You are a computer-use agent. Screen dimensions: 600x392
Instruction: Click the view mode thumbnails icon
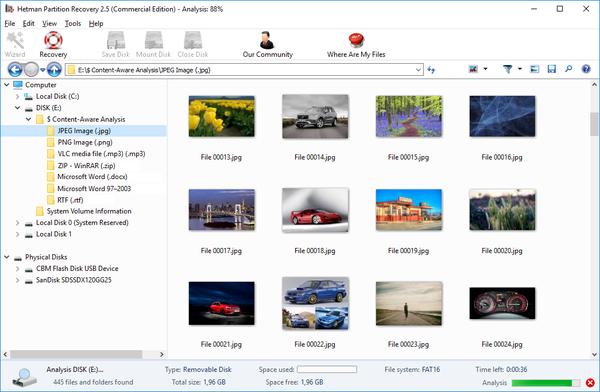tap(473, 69)
